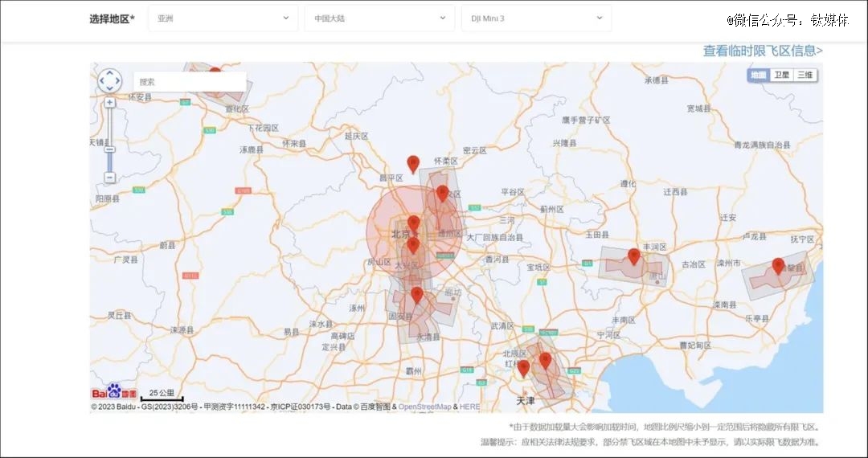Screen dimensions: 868x458
Task: Click the 宁河区 map label
Action: (x=609, y=335)
